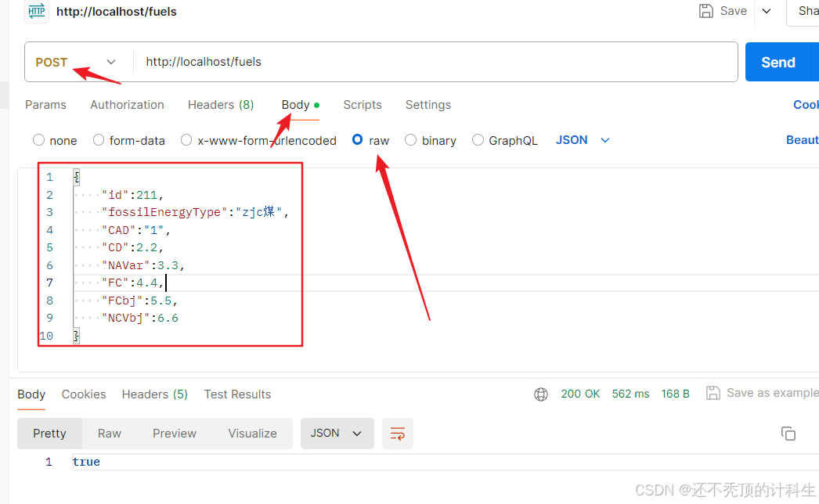Screen dimensions: 819x504
Task: Switch to the Pretty response view
Action: click(x=49, y=434)
